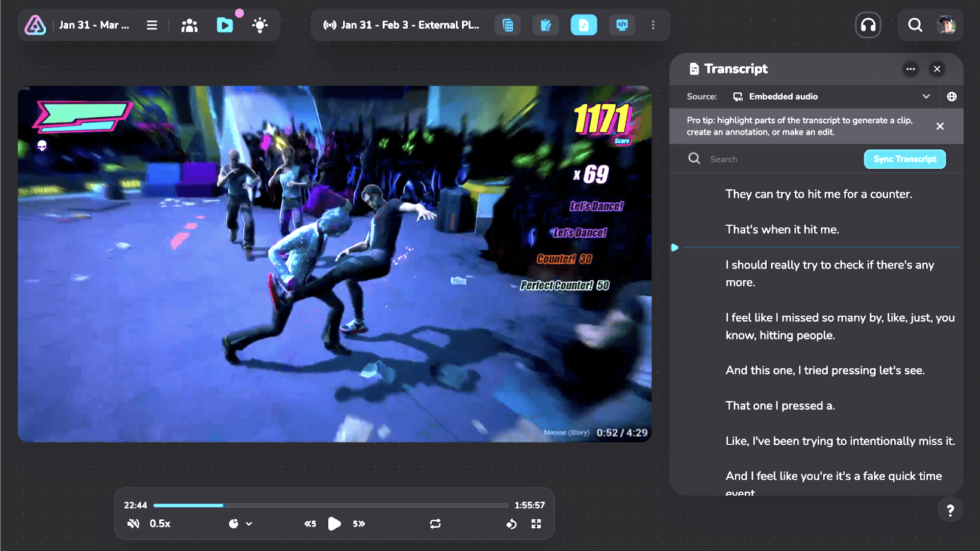Viewport: 980px width, 551px height.
Task: Skip forward 5 seconds
Action: (x=359, y=524)
